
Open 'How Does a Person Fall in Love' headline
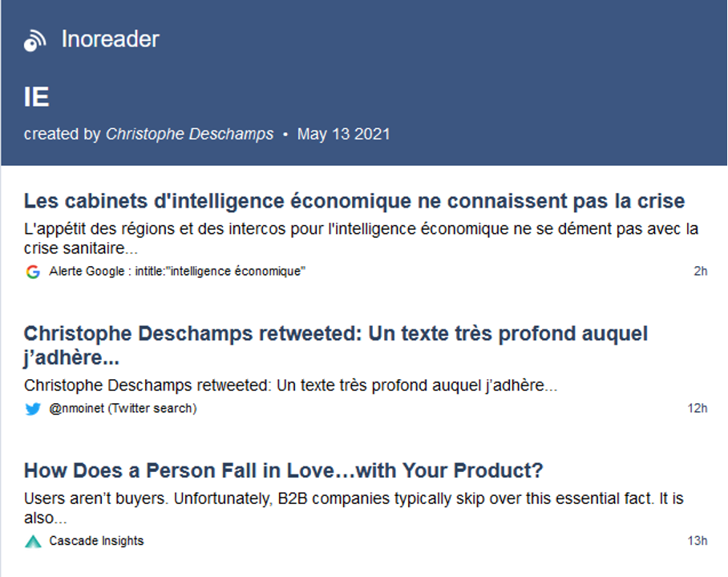click(283, 470)
